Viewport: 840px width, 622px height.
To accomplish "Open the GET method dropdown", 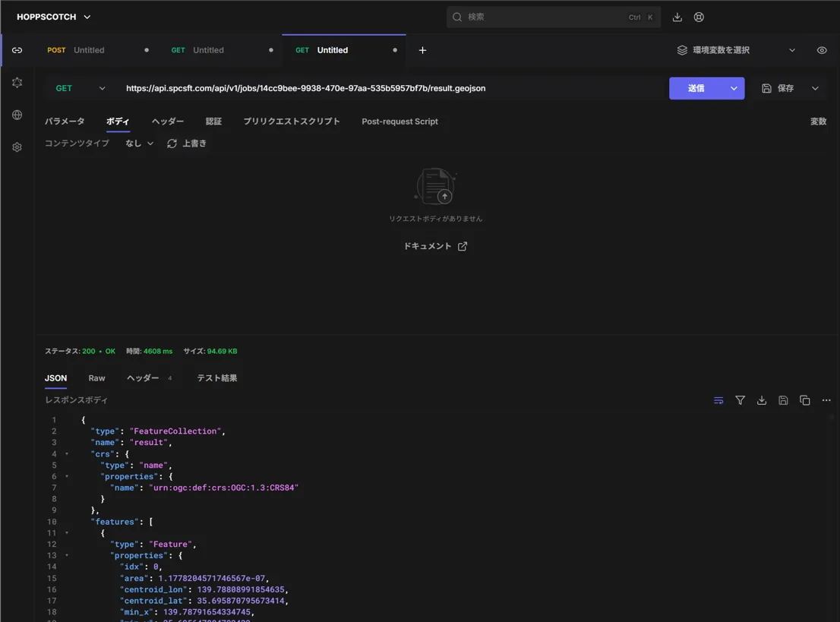I will pos(81,88).
